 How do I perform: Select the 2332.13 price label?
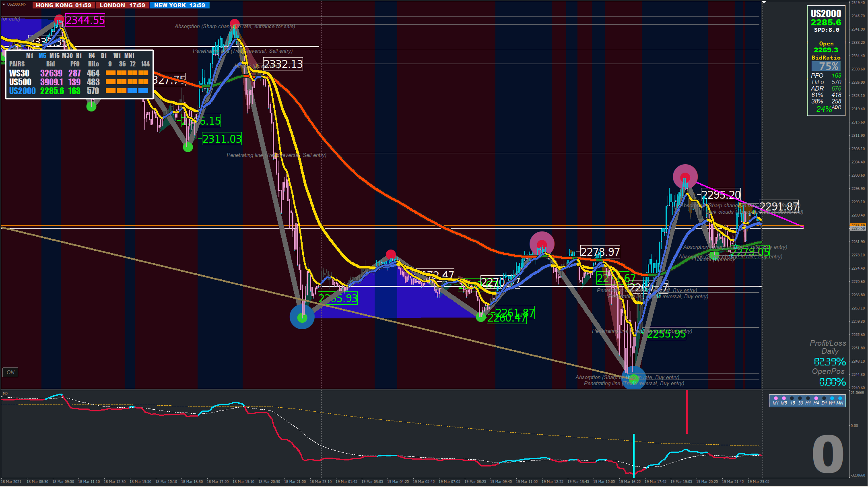coord(283,64)
